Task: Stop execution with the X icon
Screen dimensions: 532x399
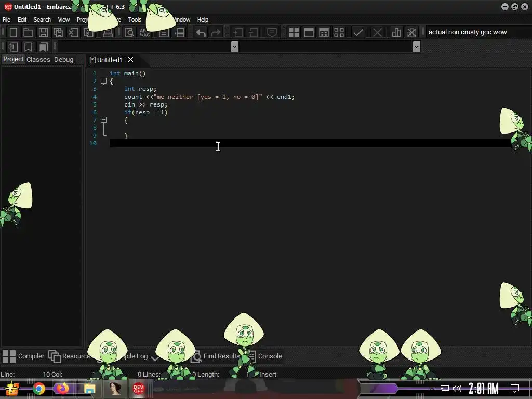Action: (377, 33)
